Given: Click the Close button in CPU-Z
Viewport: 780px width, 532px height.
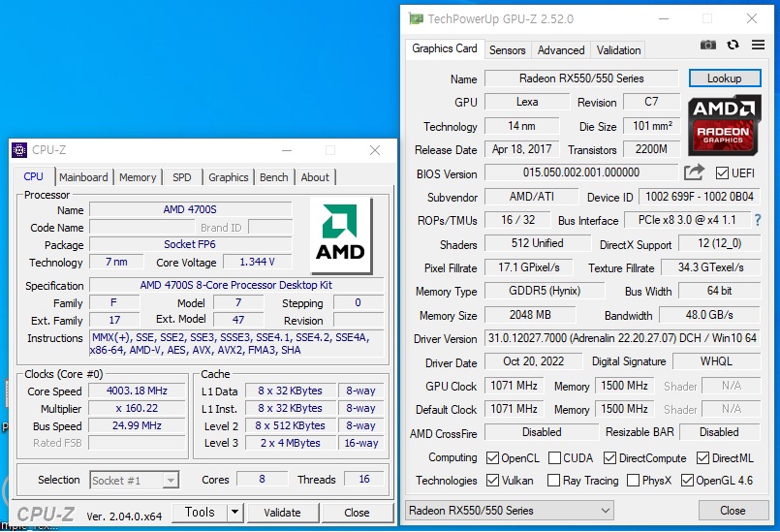Looking at the screenshot, I should pos(357,513).
